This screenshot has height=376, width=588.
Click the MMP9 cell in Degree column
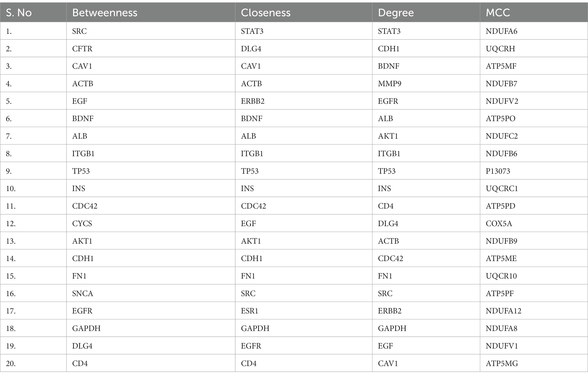[x=426, y=83]
